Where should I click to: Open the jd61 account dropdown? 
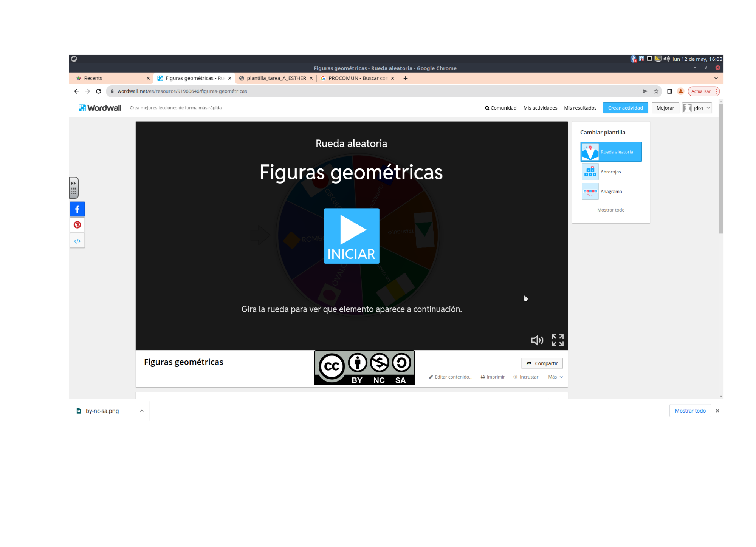pyautogui.click(x=697, y=108)
